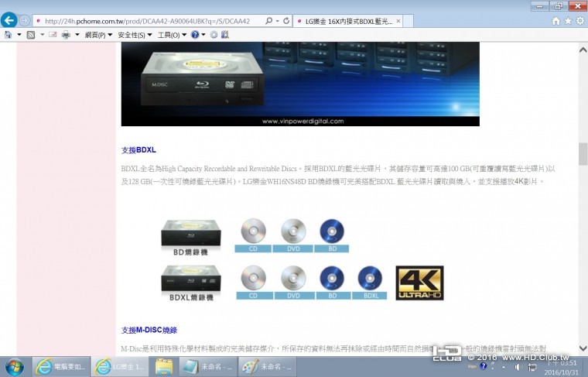Expand the 工具(O) dropdown menu
Screen dimensions: 588x377
coord(172,35)
